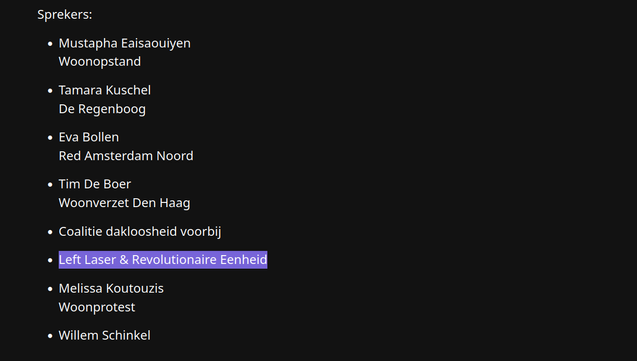Select Tim De Boer list item

pos(95,184)
